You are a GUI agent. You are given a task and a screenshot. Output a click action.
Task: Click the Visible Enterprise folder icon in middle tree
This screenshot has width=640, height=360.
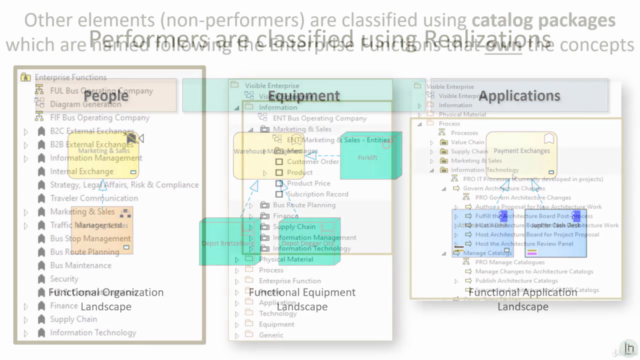click(x=234, y=85)
